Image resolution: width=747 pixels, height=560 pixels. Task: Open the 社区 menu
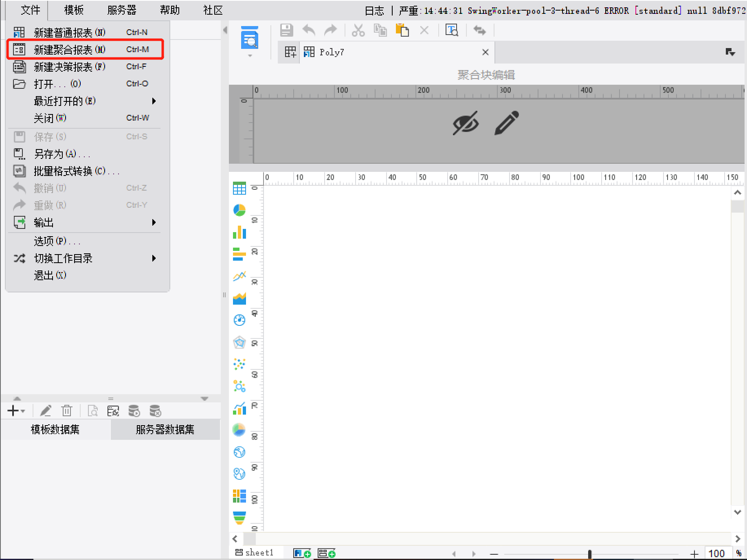pos(213,10)
